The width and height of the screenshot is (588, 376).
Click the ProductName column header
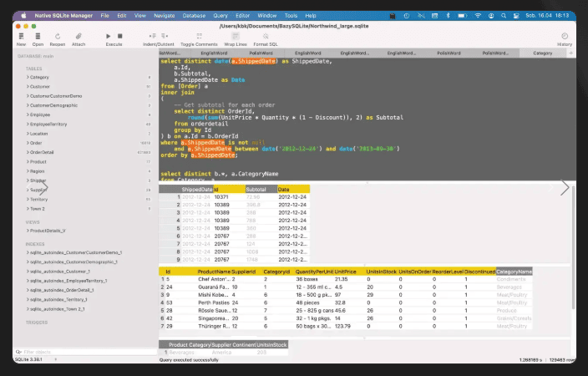(x=214, y=272)
